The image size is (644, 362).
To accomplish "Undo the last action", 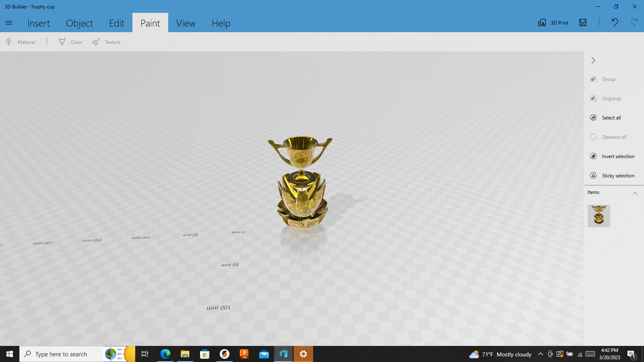I will 615,23.
